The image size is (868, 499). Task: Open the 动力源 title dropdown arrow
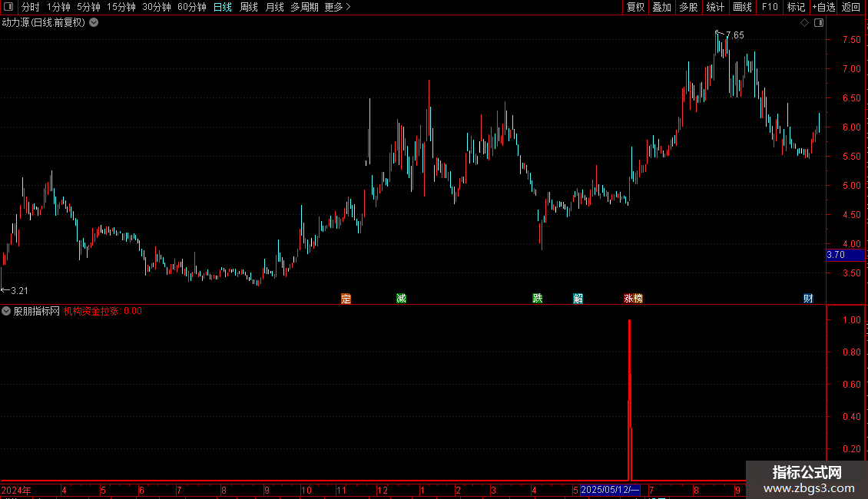[94, 23]
